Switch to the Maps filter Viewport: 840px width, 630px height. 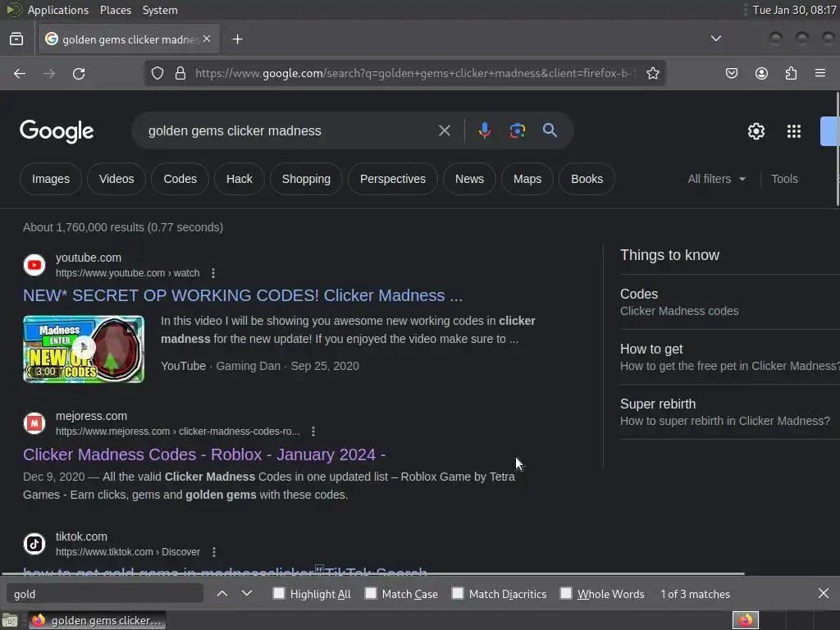tap(527, 179)
